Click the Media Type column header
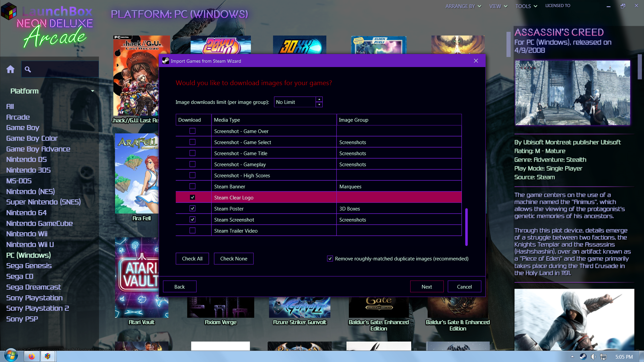Screen dimensions: 644x362 [x=274, y=120]
